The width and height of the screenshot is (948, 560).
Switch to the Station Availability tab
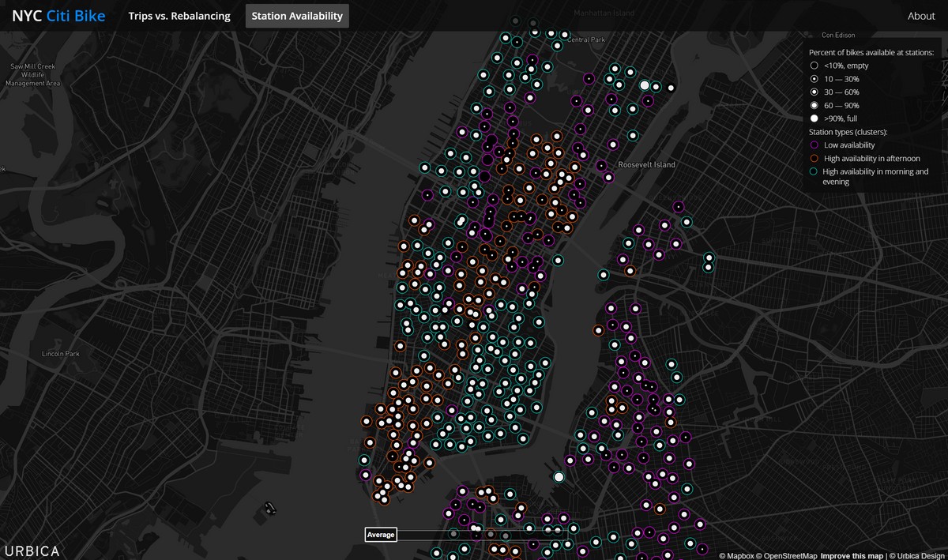point(297,16)
